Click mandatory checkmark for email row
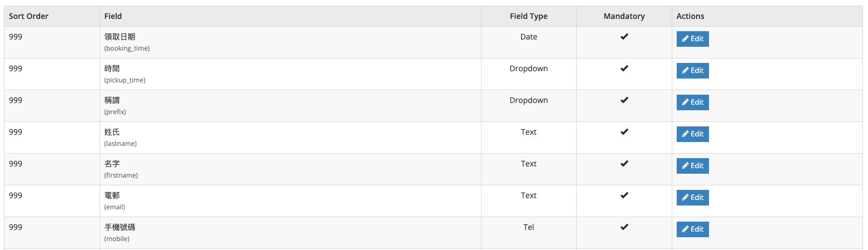Image resolution: width=868 pixels, height=250 pixels. tap(624, 195)
